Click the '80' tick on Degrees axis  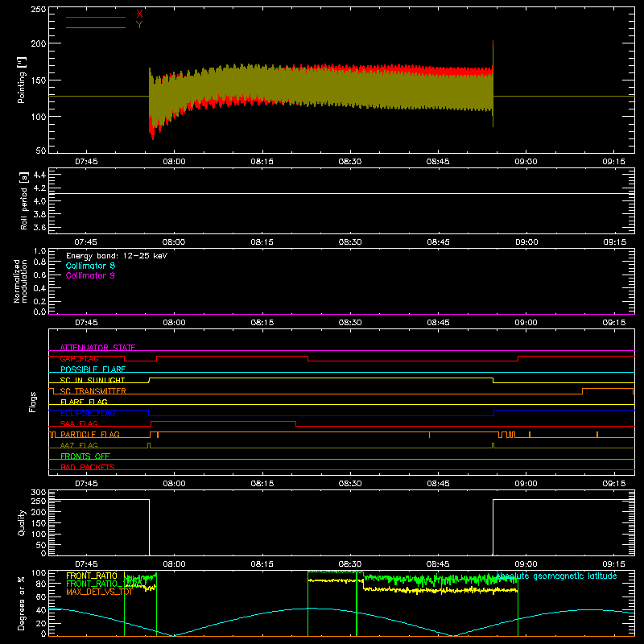click(41, 584)
